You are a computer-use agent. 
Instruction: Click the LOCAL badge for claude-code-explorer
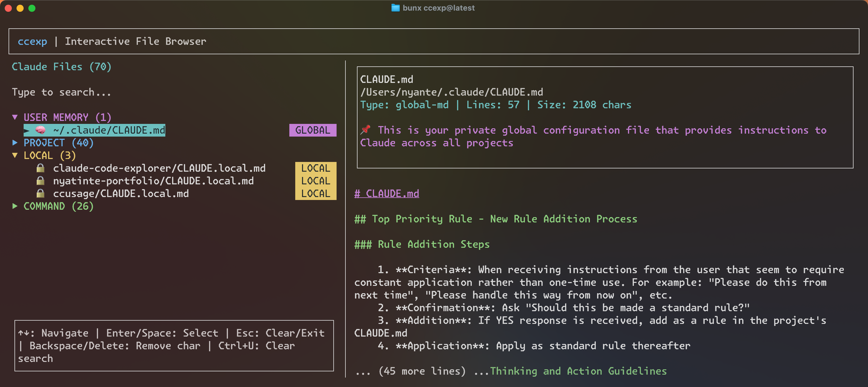316,168
